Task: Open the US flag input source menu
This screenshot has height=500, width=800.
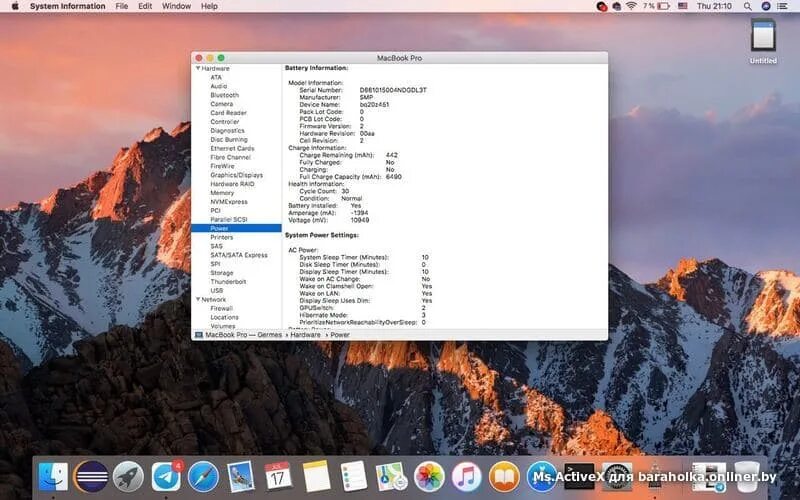Action: click(683, 6)
